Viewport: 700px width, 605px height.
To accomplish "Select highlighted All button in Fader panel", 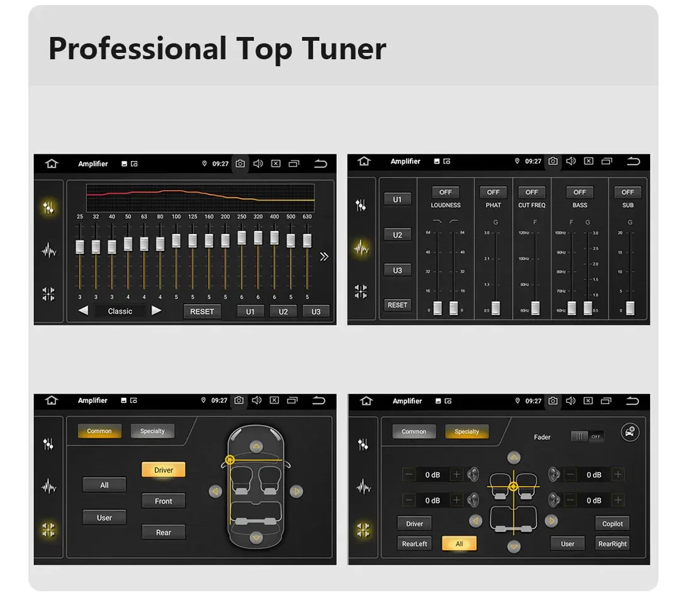I will (x=460, y=543).
